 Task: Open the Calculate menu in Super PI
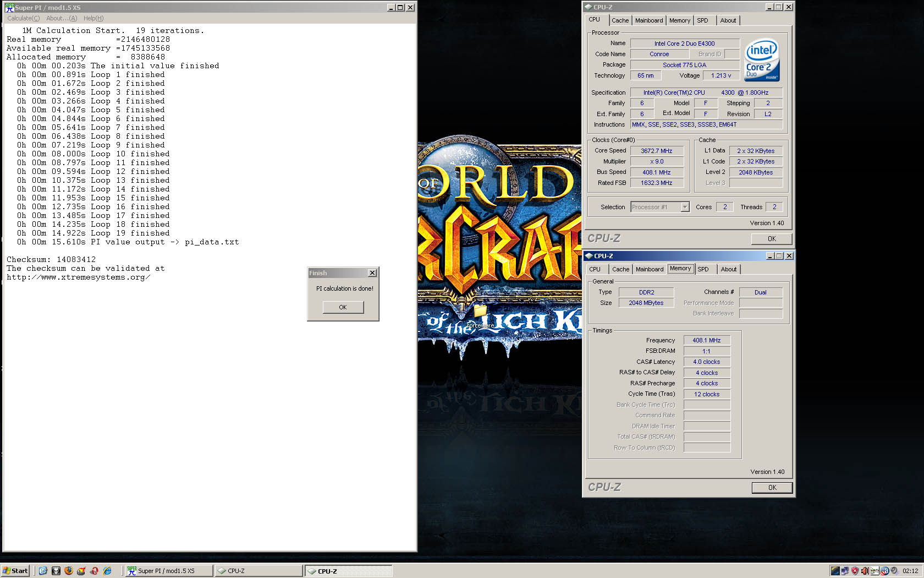(x=23, y=18)
